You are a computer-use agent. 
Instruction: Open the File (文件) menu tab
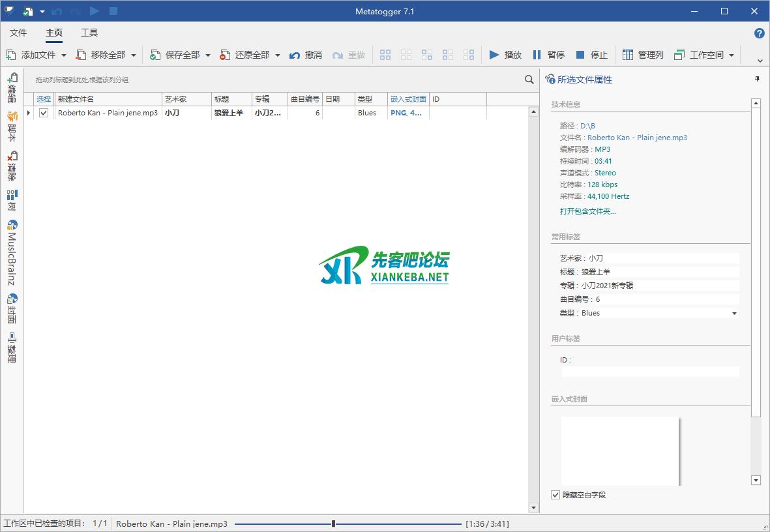[18, 33]
